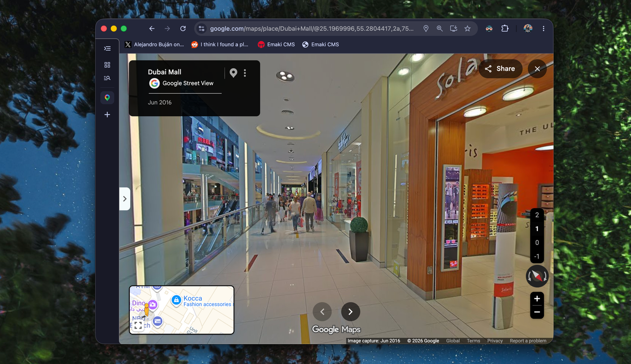Click the address bar URL
The image size is (631, 364).
(x=312, y=28)
